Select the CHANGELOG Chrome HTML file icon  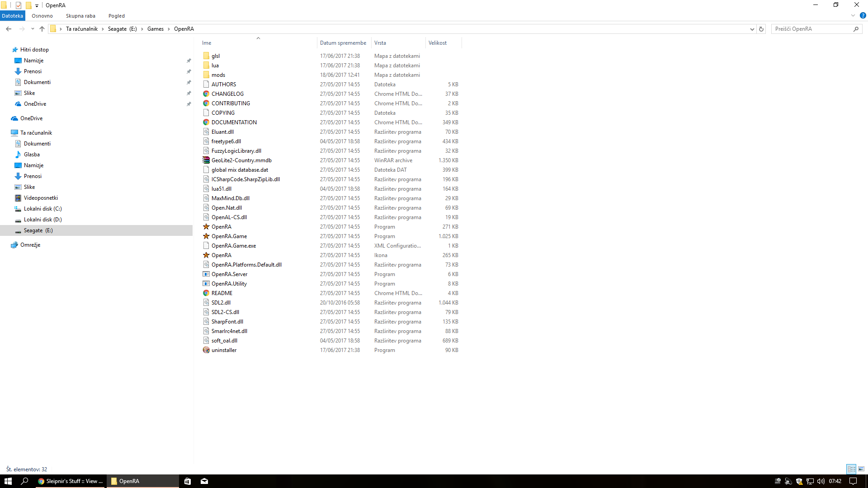point(206,94)
